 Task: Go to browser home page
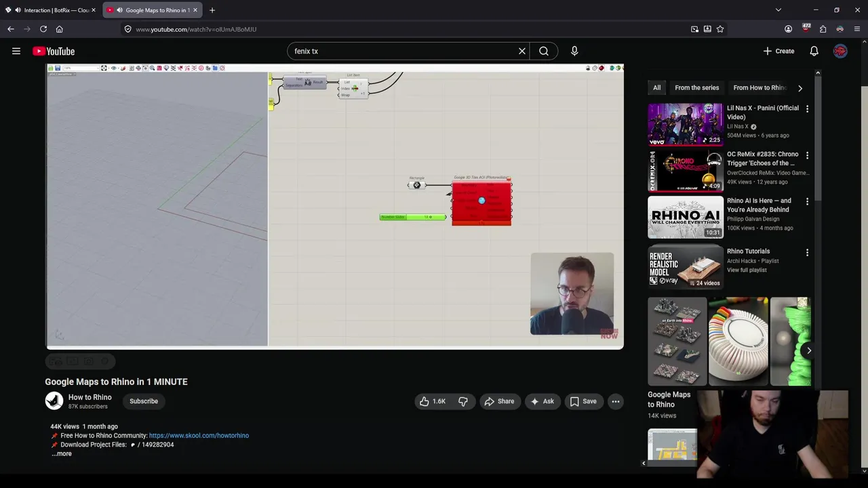60,29
